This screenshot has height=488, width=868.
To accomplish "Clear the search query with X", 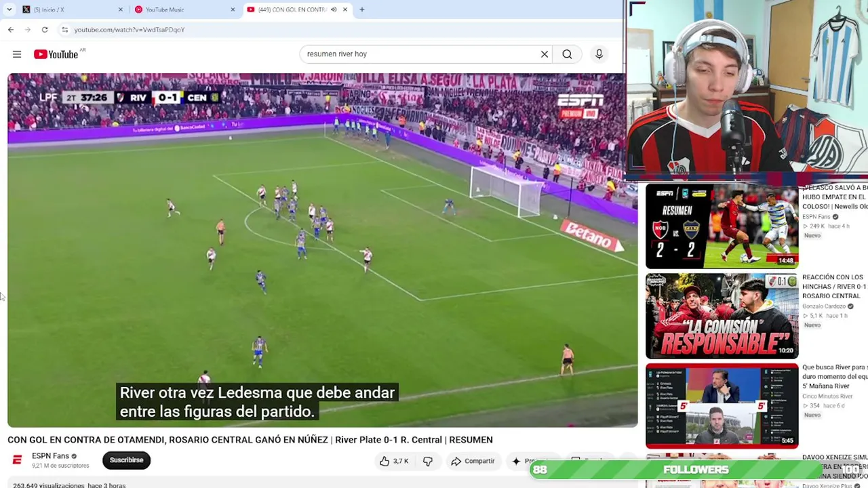I will [545, 54].
